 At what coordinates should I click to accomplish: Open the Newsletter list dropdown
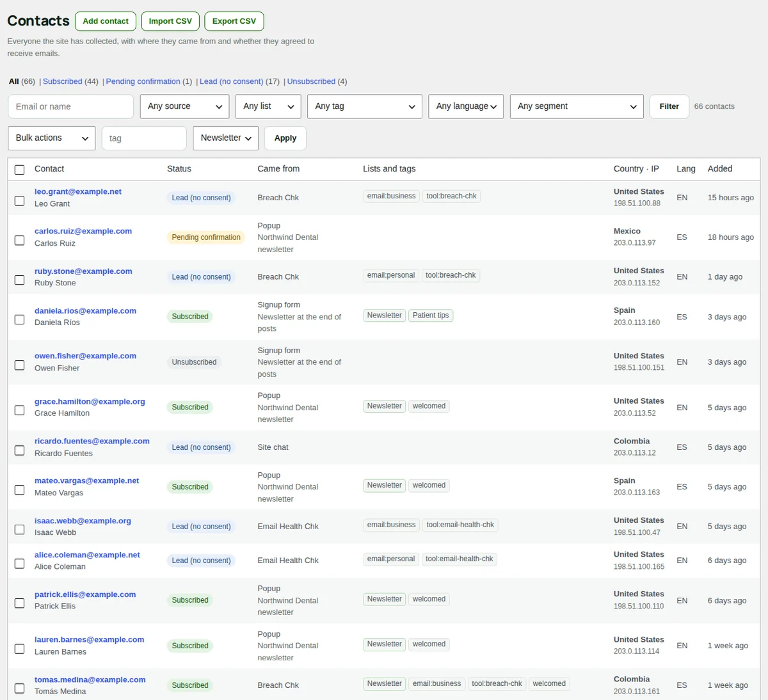[225, 138]
